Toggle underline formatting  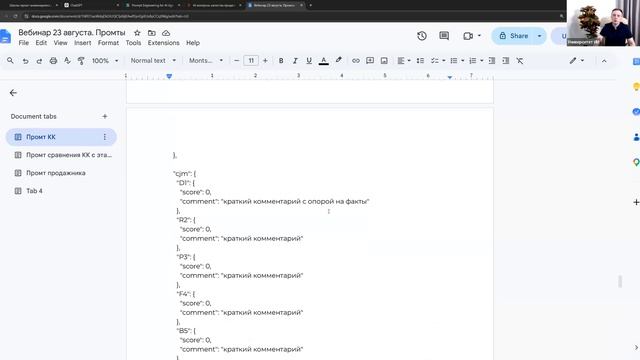tap(309, 60)
